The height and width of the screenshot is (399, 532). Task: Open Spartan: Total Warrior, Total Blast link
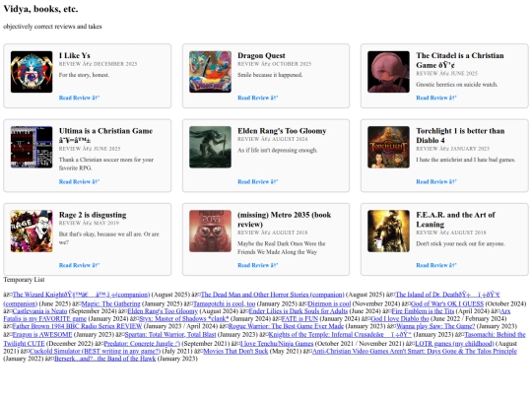(x=170, y=335)
